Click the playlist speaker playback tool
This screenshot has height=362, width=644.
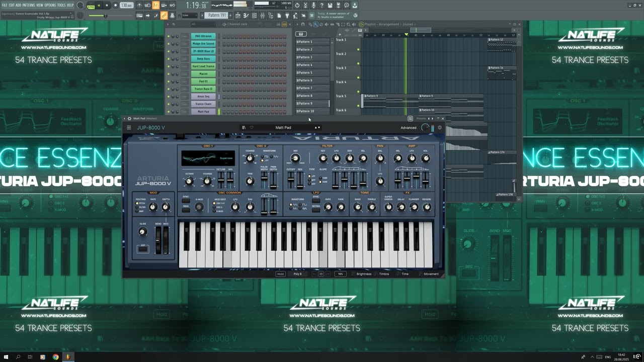[x=354, y=24]
